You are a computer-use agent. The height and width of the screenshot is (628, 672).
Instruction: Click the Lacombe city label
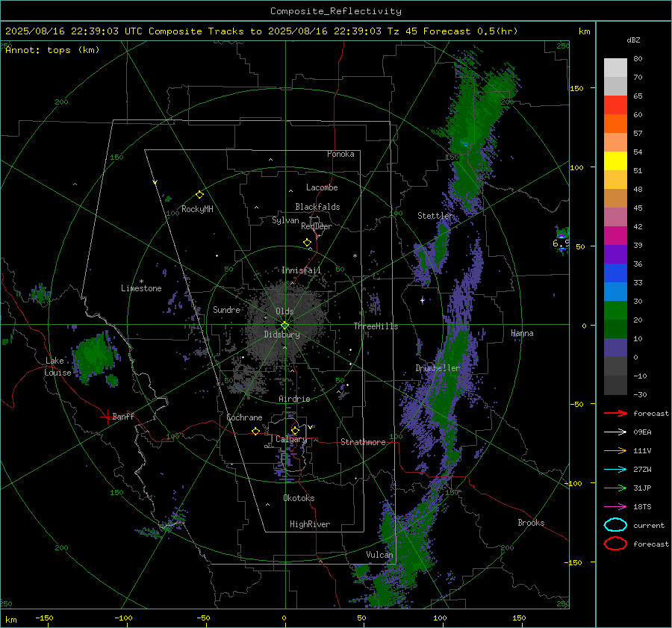point(322,187)
